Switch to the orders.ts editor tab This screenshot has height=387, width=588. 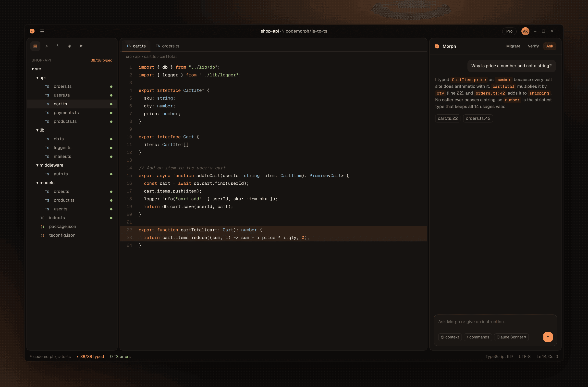point(168,46)
